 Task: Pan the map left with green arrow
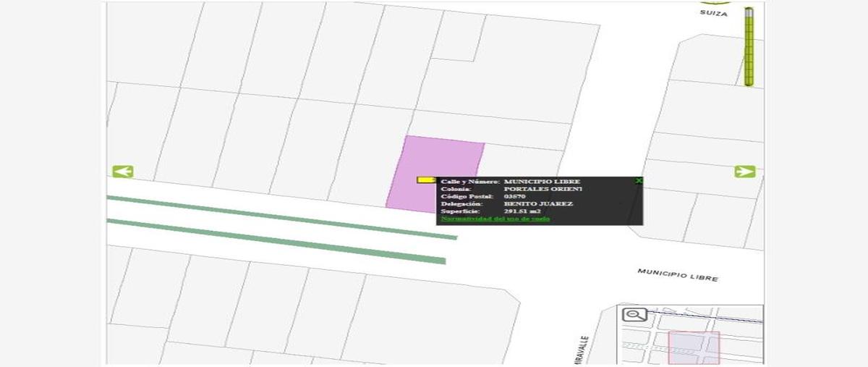[123, 172]
